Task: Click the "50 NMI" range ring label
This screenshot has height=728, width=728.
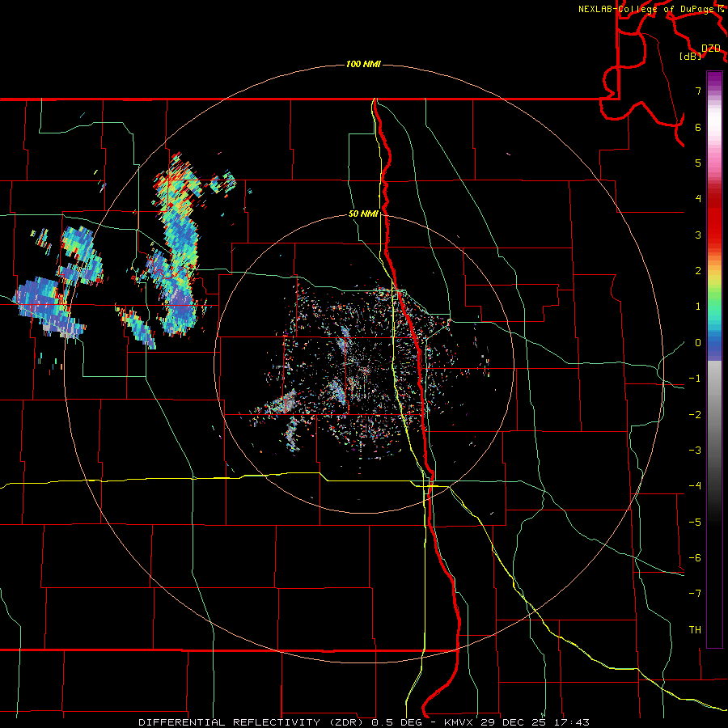Action: point(363,214)
